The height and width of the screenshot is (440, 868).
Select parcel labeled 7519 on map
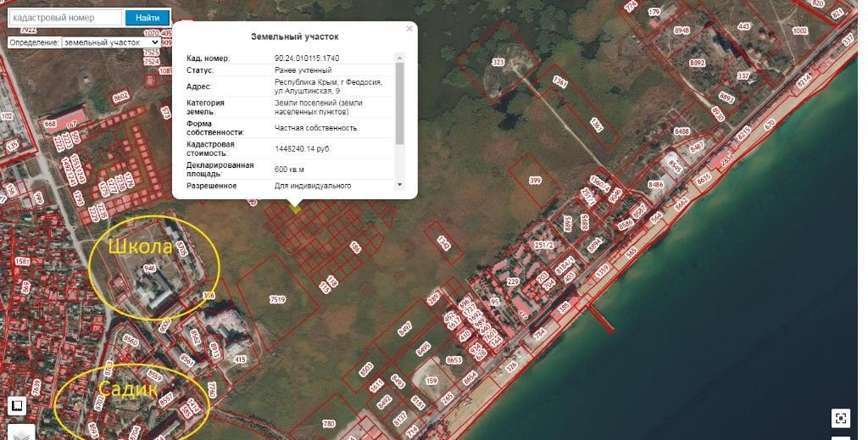click(277, 299)
